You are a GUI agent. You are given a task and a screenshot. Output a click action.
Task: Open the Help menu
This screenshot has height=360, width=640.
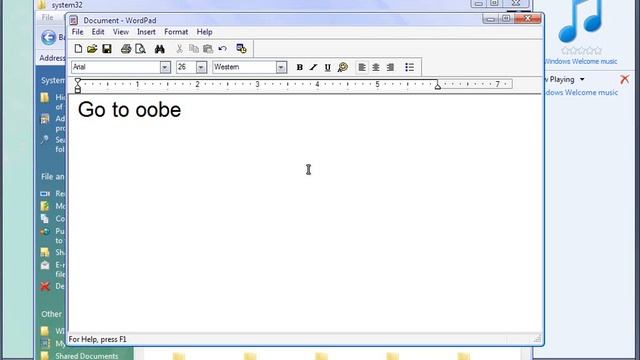point(204,32)
